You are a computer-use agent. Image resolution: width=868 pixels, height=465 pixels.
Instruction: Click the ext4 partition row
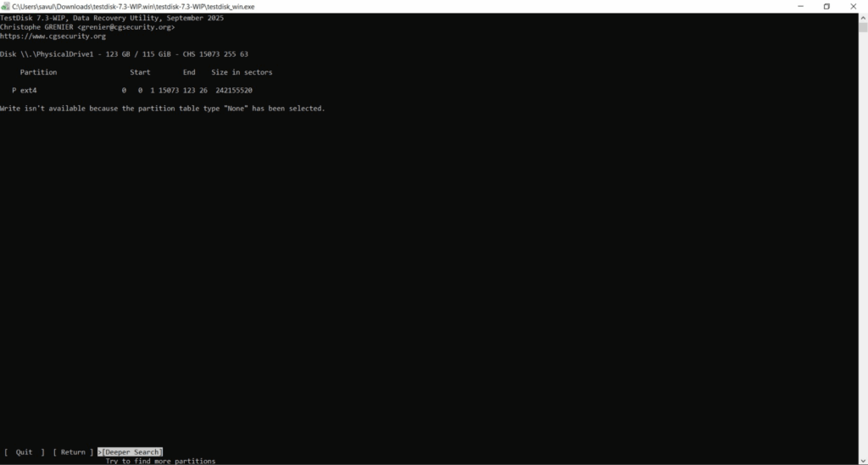coord(131,90)
